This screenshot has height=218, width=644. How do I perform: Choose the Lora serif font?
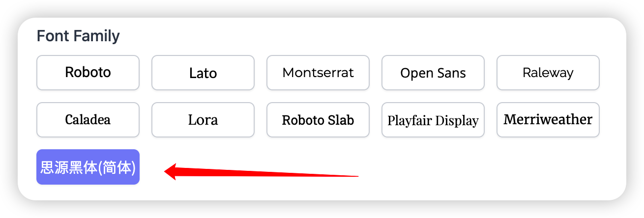[x=203, y=120]
